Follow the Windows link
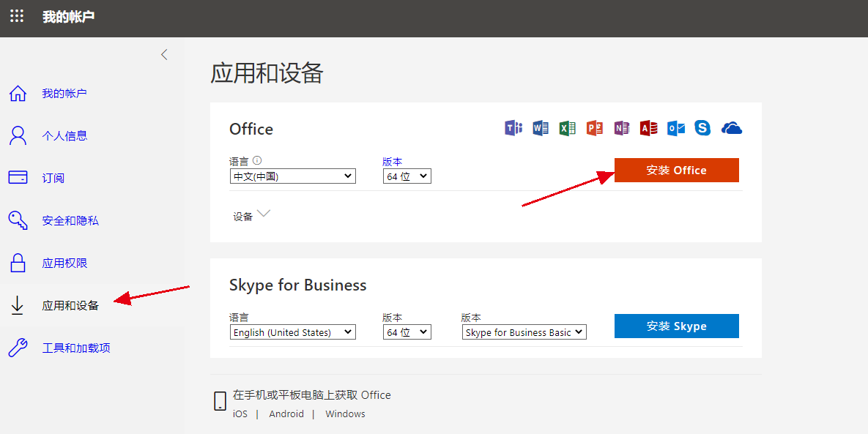Screen dimensions: 868x434 pos(346,414)
